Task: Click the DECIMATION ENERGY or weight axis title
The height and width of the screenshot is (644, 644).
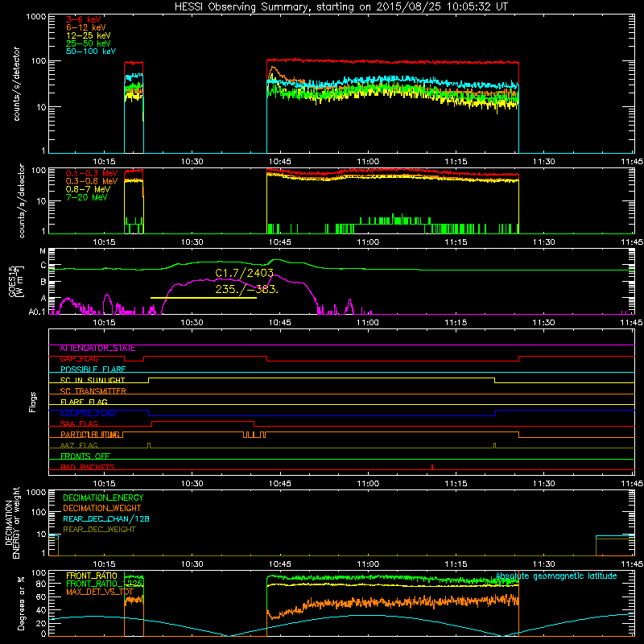Action: (12, 522)
